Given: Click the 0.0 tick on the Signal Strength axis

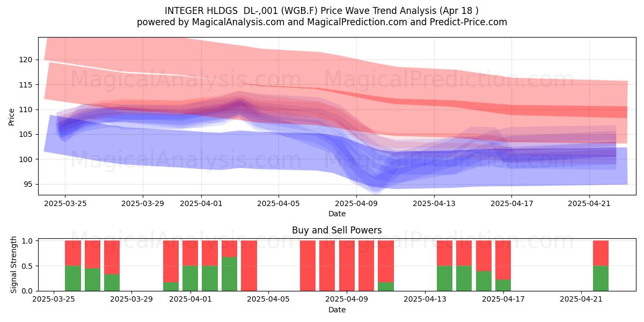Looking at the screenshot, I should coord(28,291).
